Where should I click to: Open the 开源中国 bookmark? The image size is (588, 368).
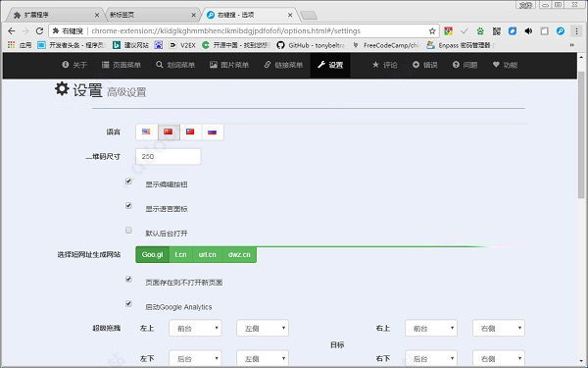236,45
